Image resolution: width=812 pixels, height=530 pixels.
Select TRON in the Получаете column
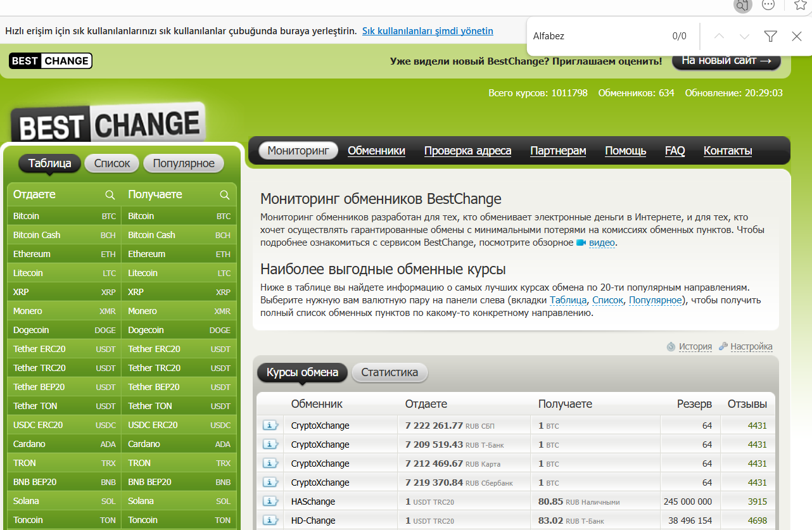179,463
